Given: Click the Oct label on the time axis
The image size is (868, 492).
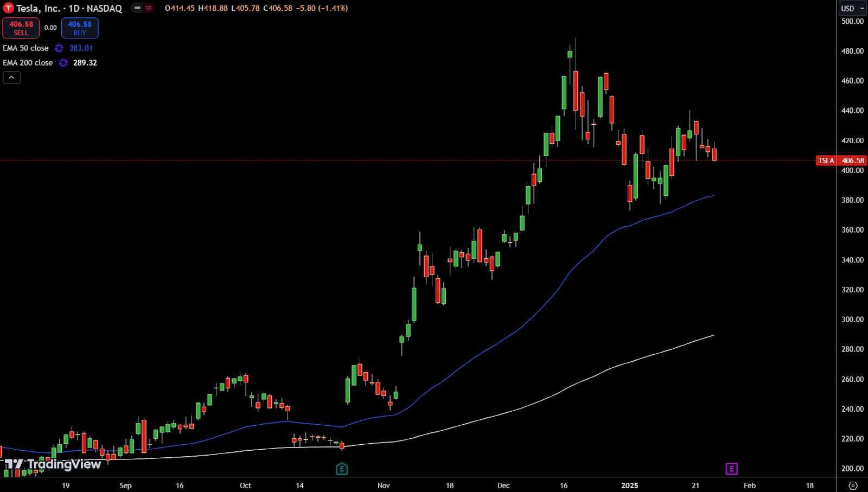Looking at the screenshot, I should tap(245, 485).
